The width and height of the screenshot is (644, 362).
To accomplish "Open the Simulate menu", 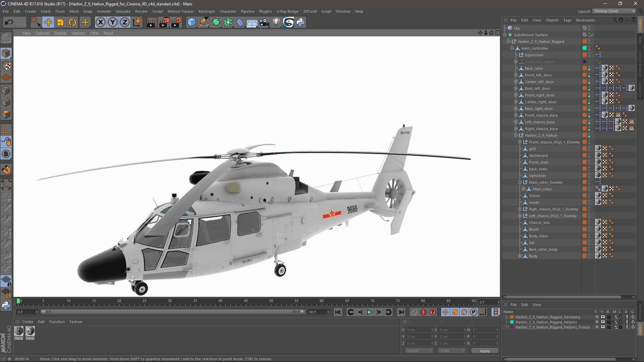I will (x=123, y=11).
